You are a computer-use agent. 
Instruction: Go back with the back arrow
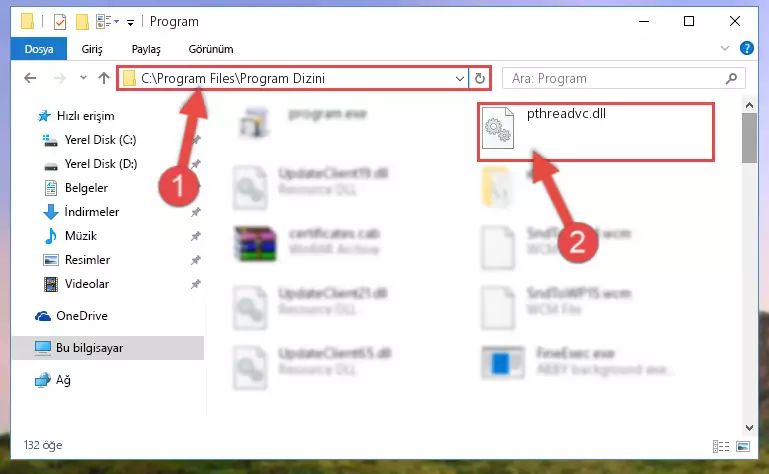click(30, 78)
